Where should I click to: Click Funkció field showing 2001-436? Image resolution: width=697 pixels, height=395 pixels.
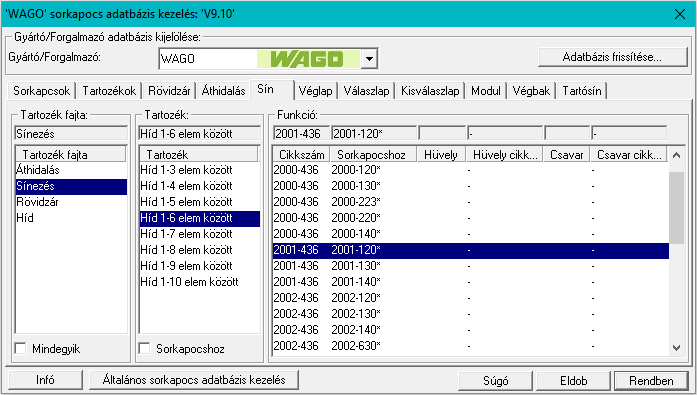[x=301, y=133]
